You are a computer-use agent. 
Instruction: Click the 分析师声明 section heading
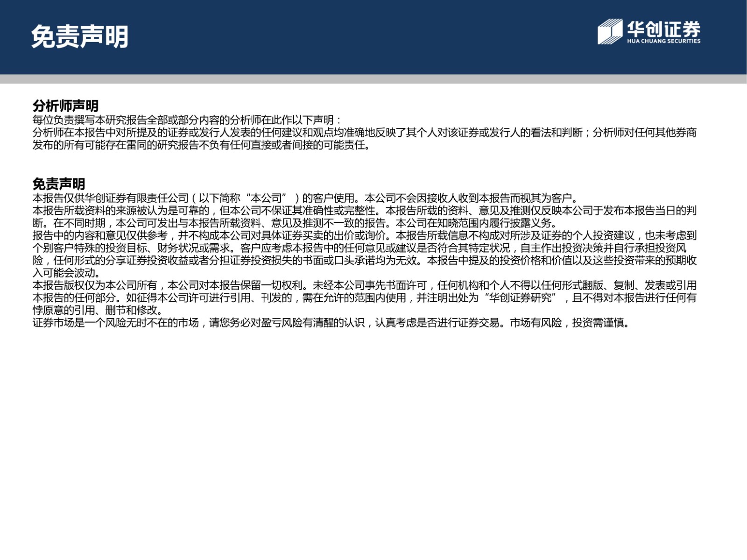65,106
